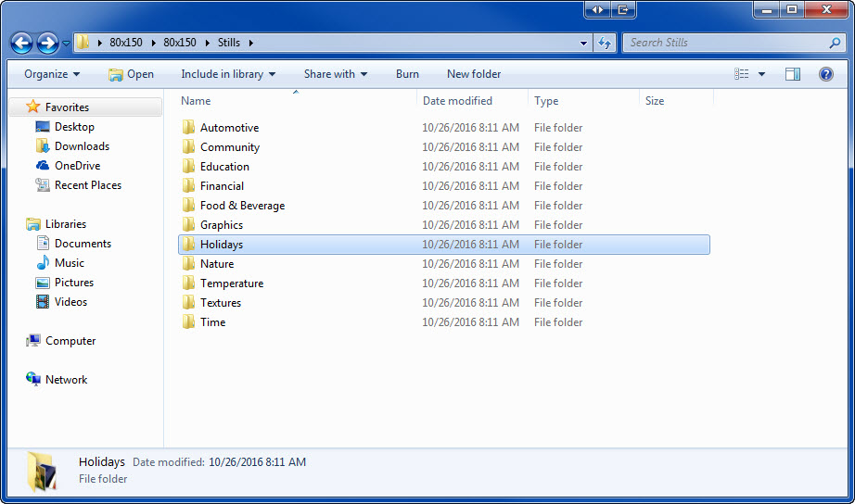Select the Nature folder
The image size is (855, 504).
pyautogui.click(x=217, y=264)
